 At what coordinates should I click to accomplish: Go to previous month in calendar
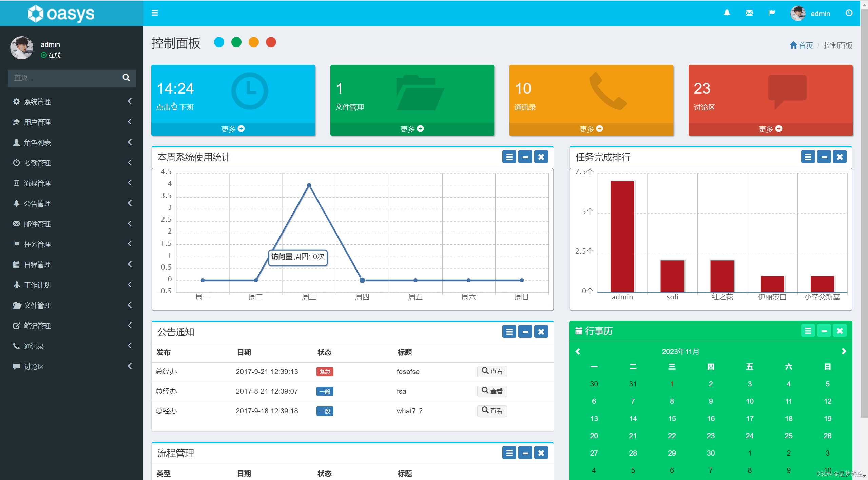pos(578,351)
